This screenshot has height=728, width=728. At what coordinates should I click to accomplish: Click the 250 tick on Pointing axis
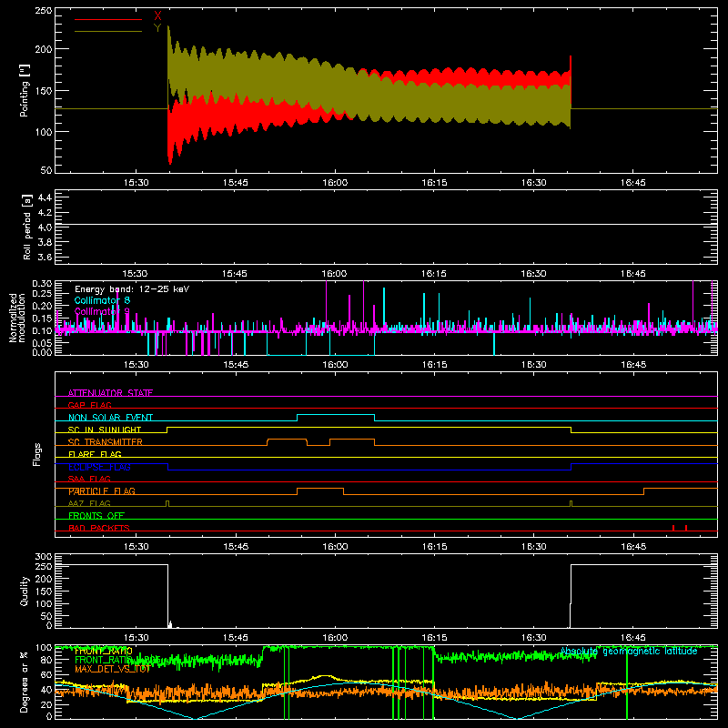pos(44,11)
